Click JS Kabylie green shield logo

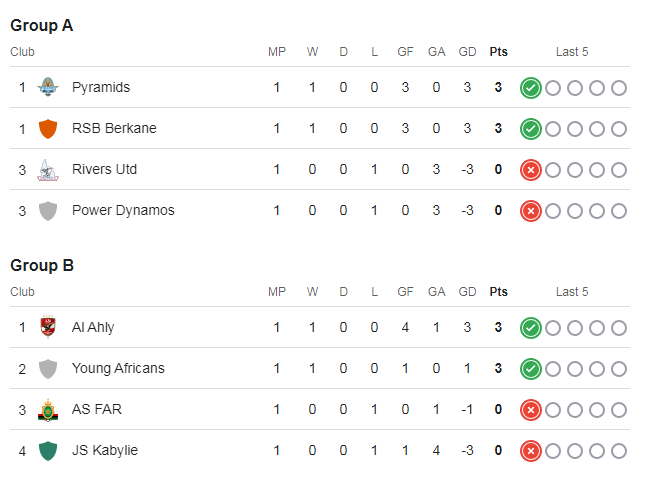(x=47, y=451)
